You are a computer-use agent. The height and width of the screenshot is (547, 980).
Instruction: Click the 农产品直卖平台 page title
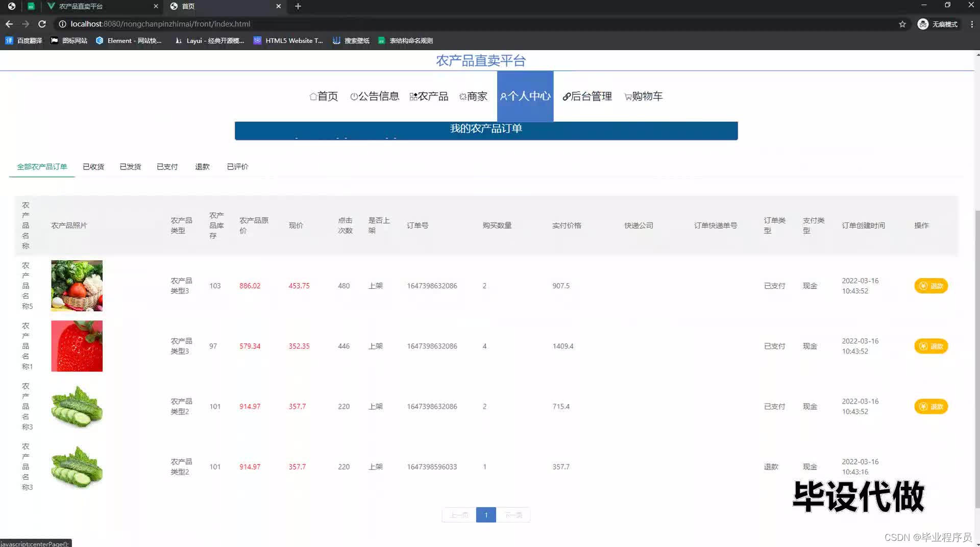[481, 61]
